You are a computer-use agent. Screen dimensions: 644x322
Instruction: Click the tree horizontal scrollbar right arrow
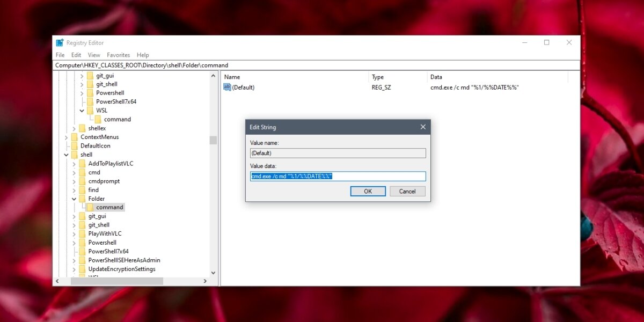pos(205,281)
